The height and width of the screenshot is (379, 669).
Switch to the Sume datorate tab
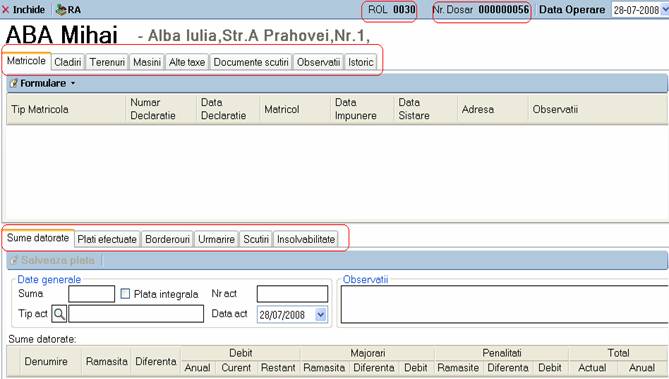click(x=38, y=238)
